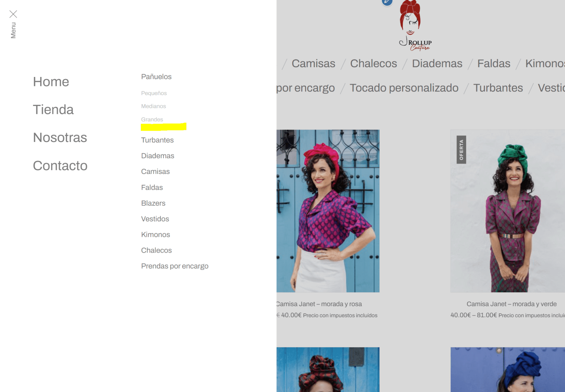Choose the Pequeños subcategory
Screen dimensions: 565x392
tap(154, 93)
